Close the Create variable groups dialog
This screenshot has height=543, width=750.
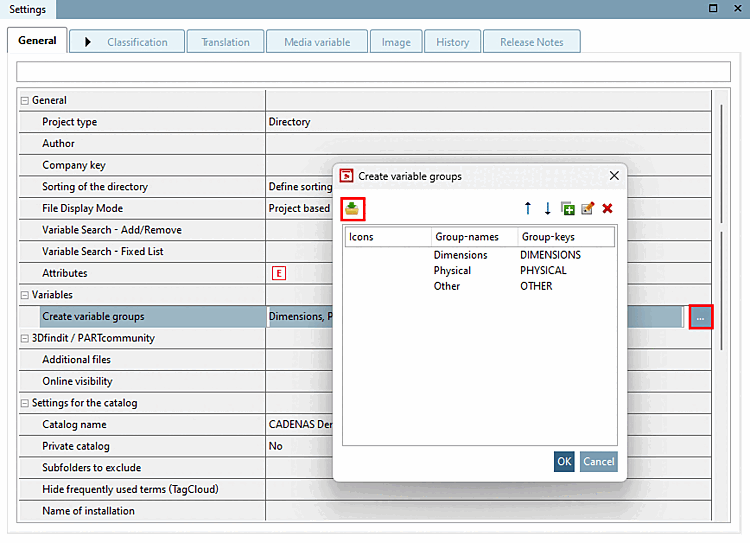[x=614, y=176]
